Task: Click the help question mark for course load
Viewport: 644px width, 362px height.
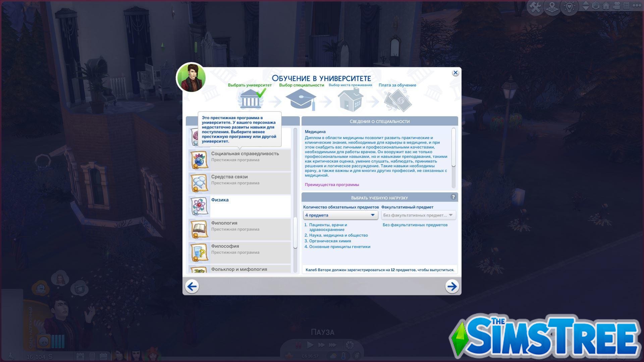Action: tap(453, 197)
